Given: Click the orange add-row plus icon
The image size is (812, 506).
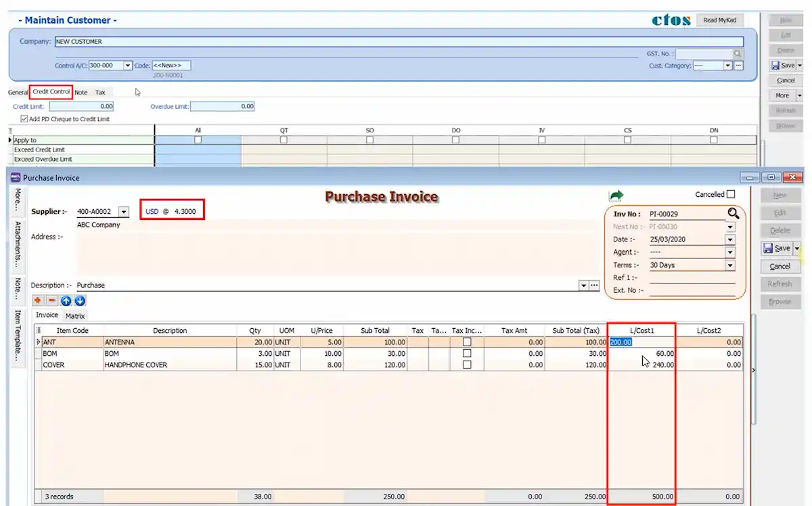Looking at the screenshot, I should tap(37, 300).
